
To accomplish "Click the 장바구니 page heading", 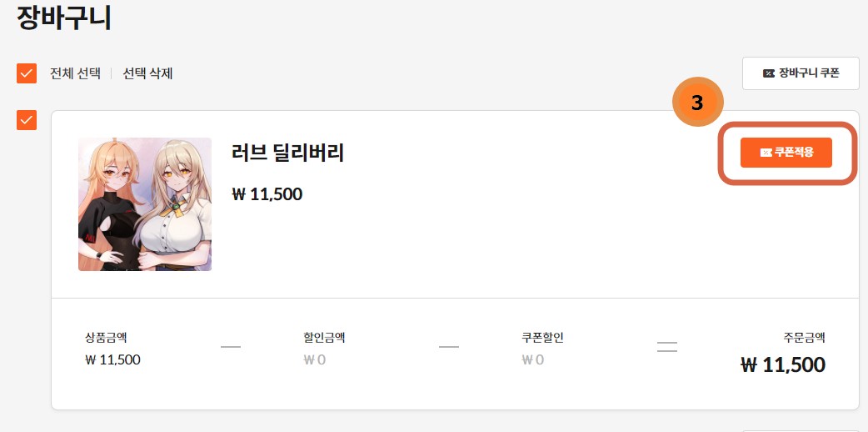I will pyautogui.click(x=64, y=18).
